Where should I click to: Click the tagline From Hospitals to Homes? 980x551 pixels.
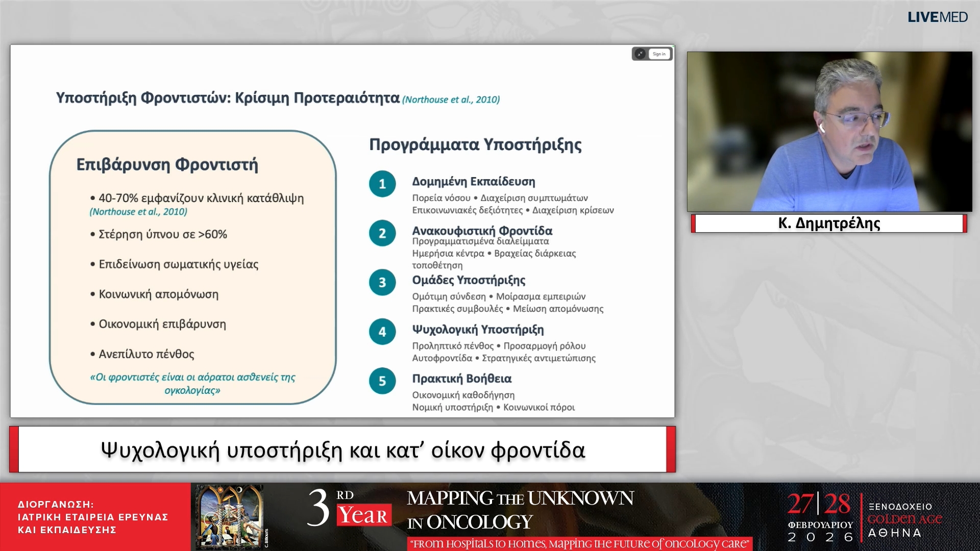tap(581, 544)
